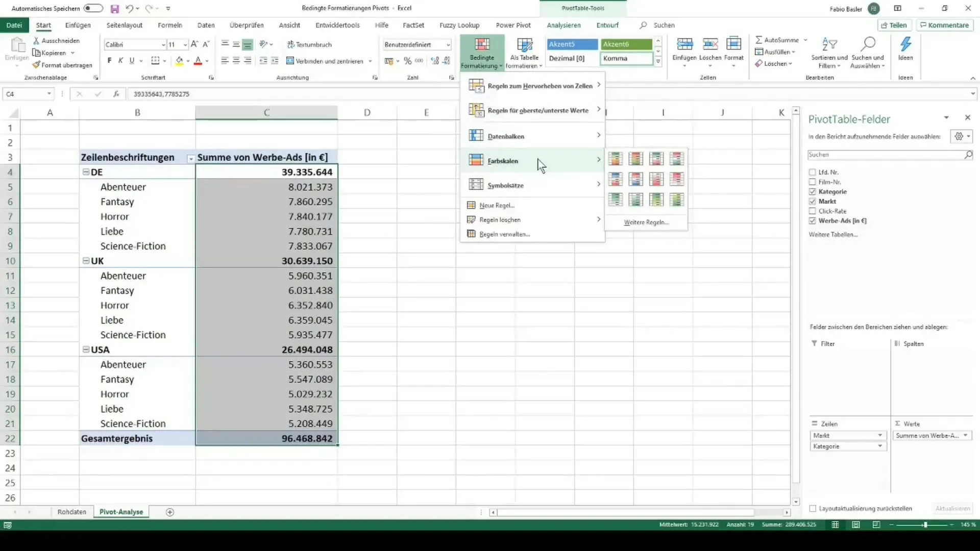
Task: Select green-yellow-red color scale
Action: [616, 159]
